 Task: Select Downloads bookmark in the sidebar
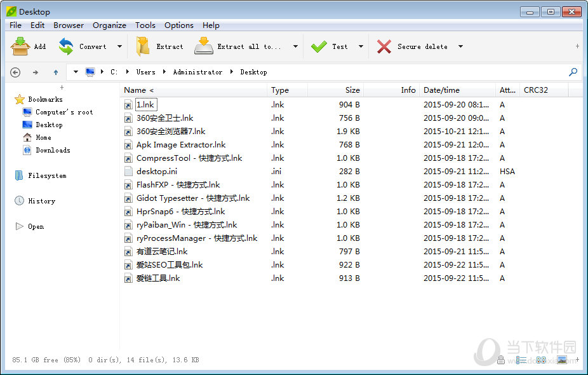(53, 150)
